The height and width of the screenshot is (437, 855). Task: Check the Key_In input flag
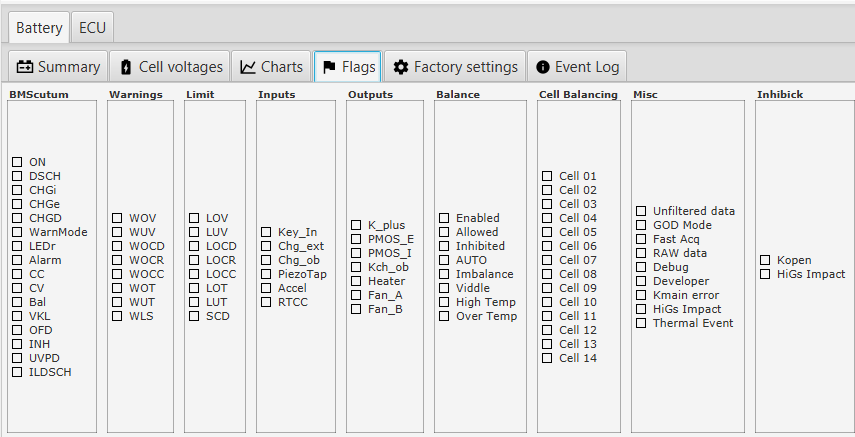coord(266,232)
